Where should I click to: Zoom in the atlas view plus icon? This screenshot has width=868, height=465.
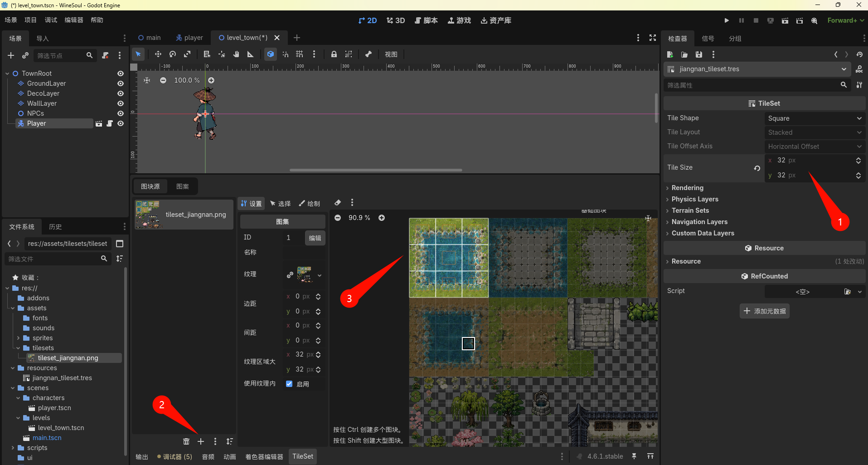coord(382,218)
